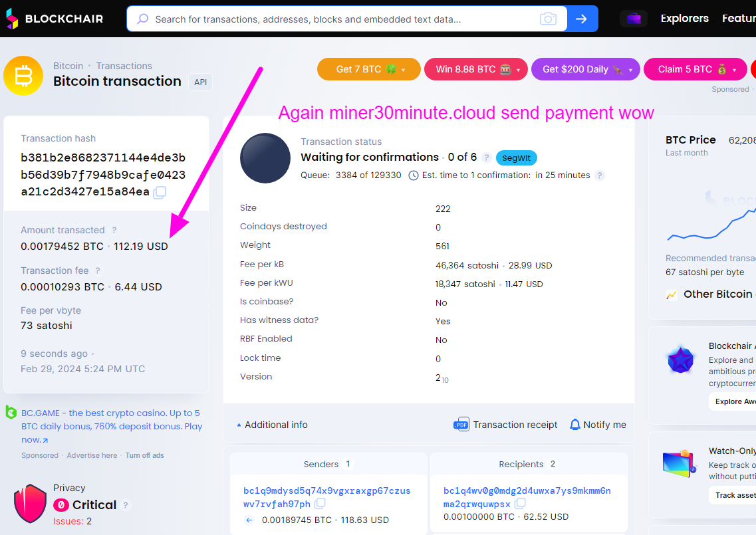Open recipient address bc1q4wv0g0mdg2d4 link

tap(527, 497)
